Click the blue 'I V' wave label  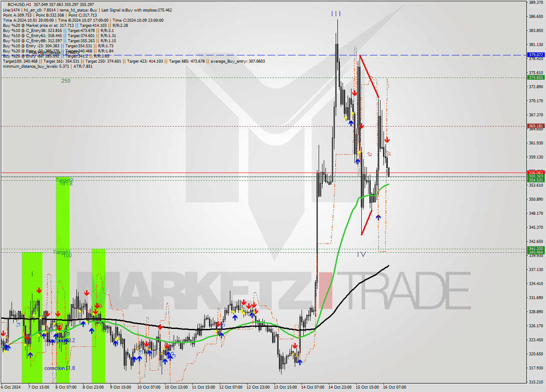tap(361, 254)
